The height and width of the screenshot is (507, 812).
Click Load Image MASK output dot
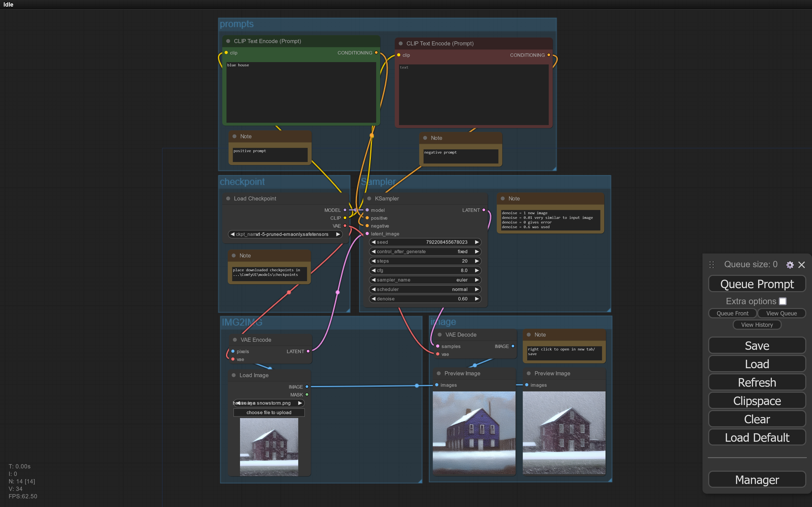tap(307, 395)
